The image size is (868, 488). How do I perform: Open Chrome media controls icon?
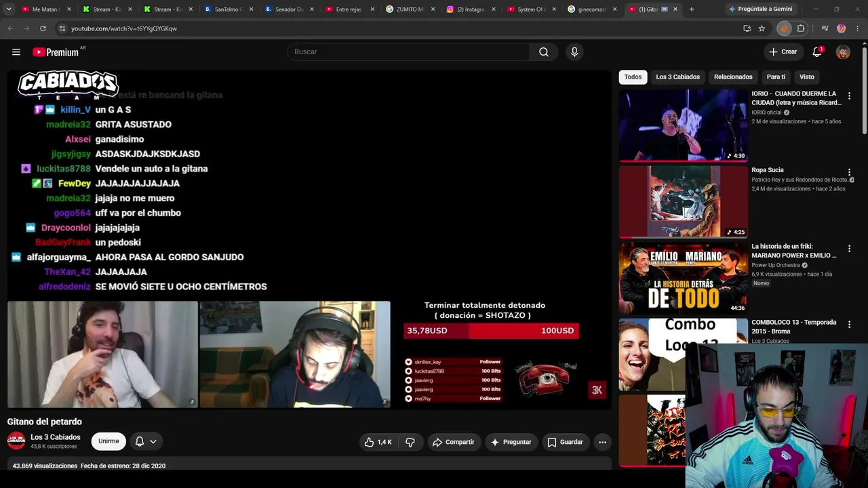pyautogui.click(x=825, y=28)
